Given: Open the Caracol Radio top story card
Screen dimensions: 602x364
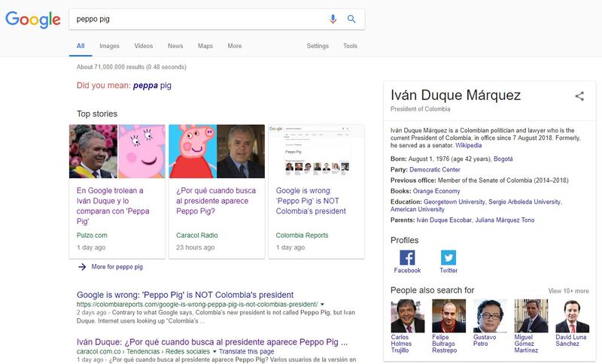Looking at the screenshot, I should click(x=216, y=191).
